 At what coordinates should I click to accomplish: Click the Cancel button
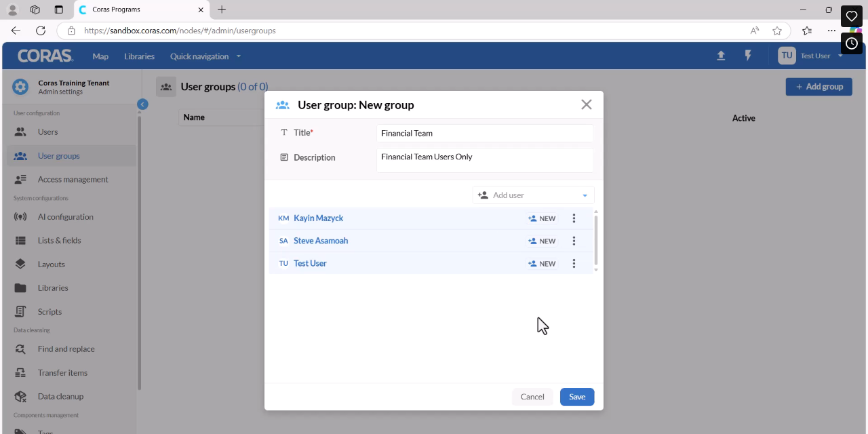(x=532, y=397)
